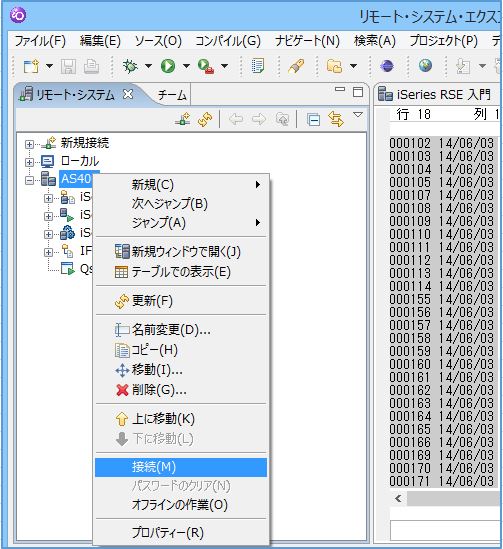Minimize the Remote Systems view panel
Image resolution: width=503 pixels, height=549 pixels.
coord(340,90)
